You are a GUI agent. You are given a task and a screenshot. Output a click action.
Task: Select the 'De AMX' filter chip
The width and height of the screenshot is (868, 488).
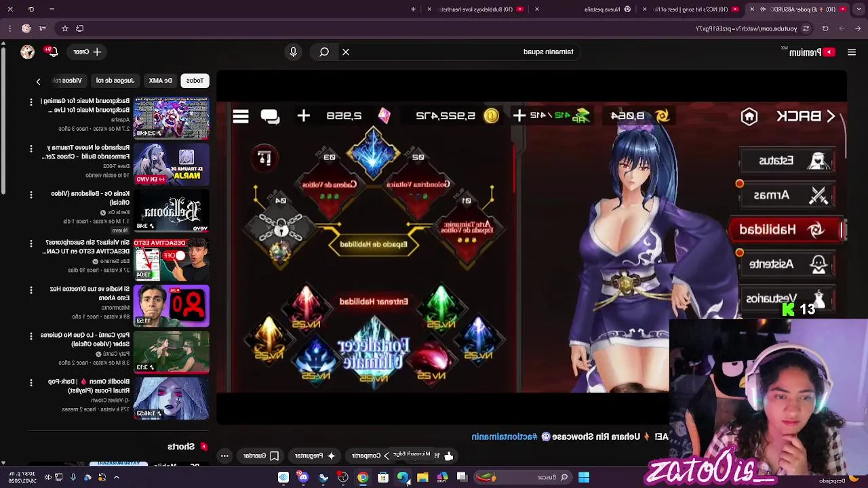coord(161,80)
